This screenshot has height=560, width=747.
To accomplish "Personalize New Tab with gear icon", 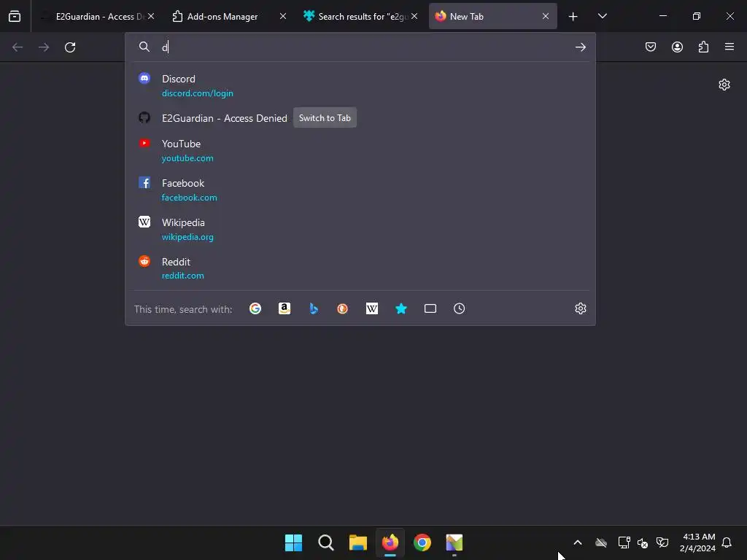I will (x=724, y=85).
